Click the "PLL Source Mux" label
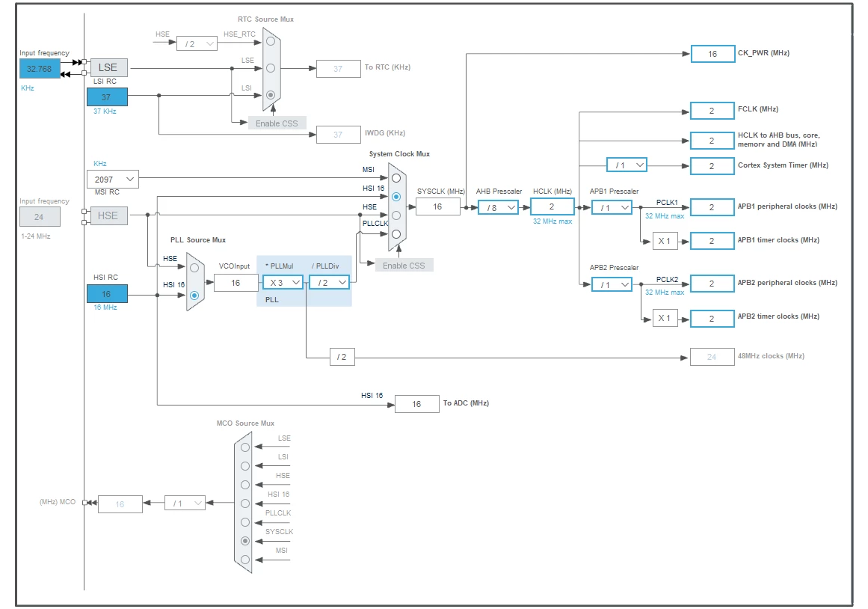The height and width of the screenshot is (609, 868). 198,240
